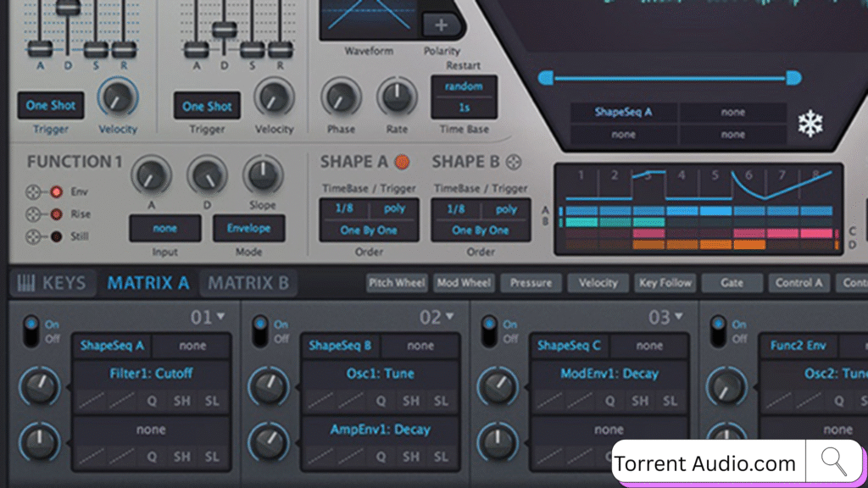
Task: Open the random Restart dropdown
Action: click(x=464, y=86)
